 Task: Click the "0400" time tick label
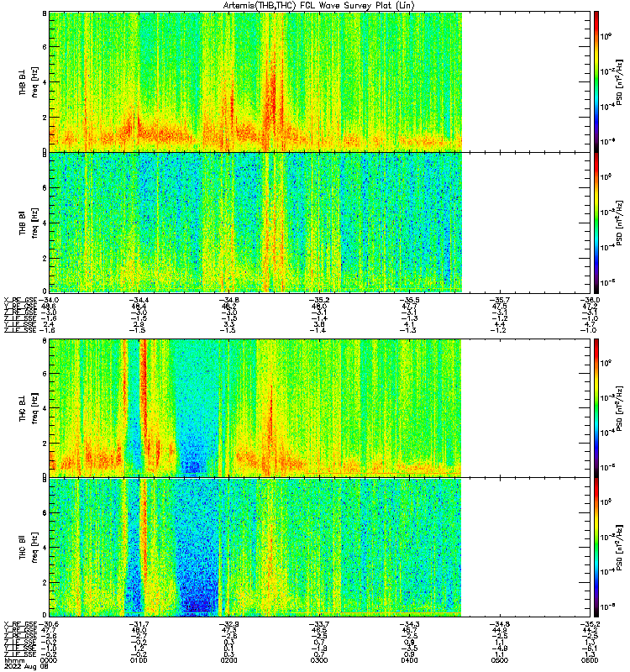tap(409, 660)
